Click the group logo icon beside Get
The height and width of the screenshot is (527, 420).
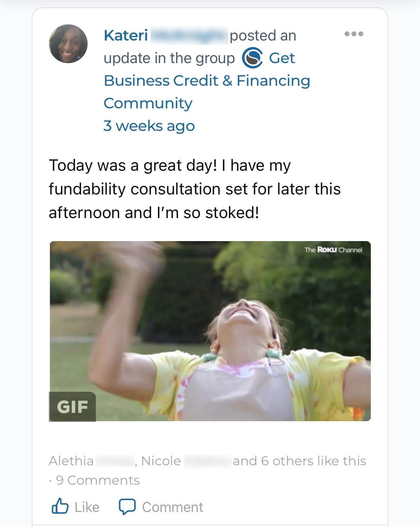pos(252,58)
